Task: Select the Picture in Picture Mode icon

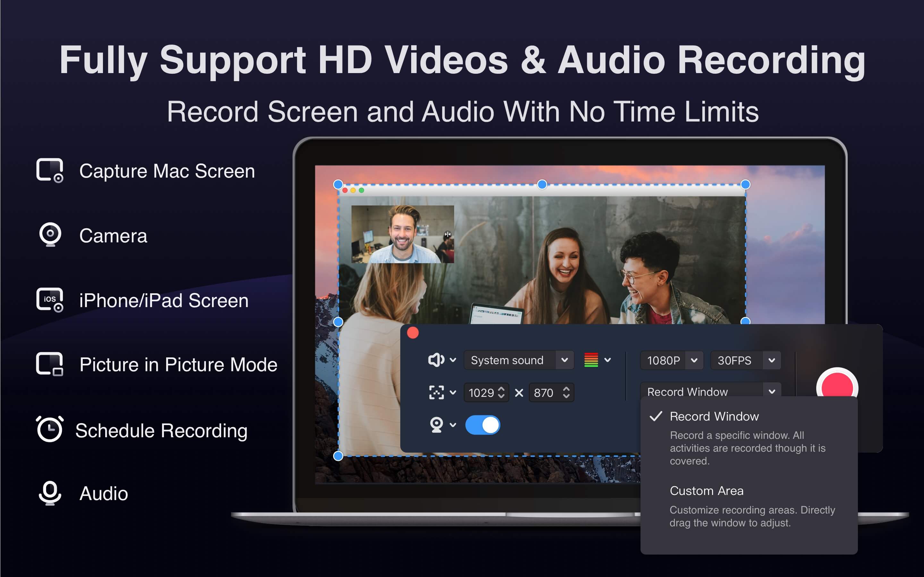Action: 50,364
